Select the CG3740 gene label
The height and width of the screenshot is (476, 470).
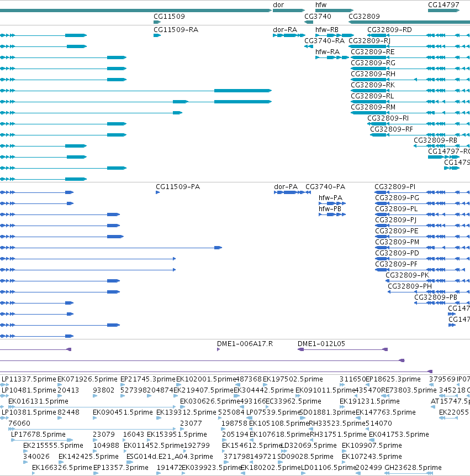click(318, 17)
